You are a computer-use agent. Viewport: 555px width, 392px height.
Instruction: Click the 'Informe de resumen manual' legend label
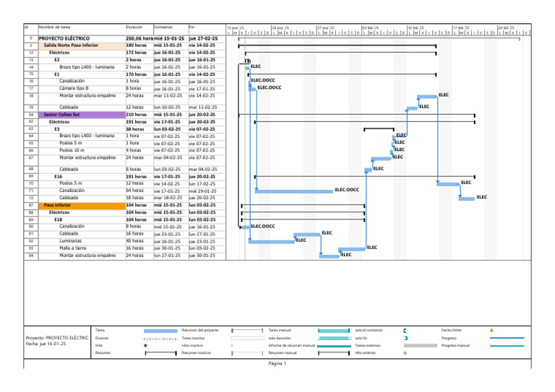(292, 345)
